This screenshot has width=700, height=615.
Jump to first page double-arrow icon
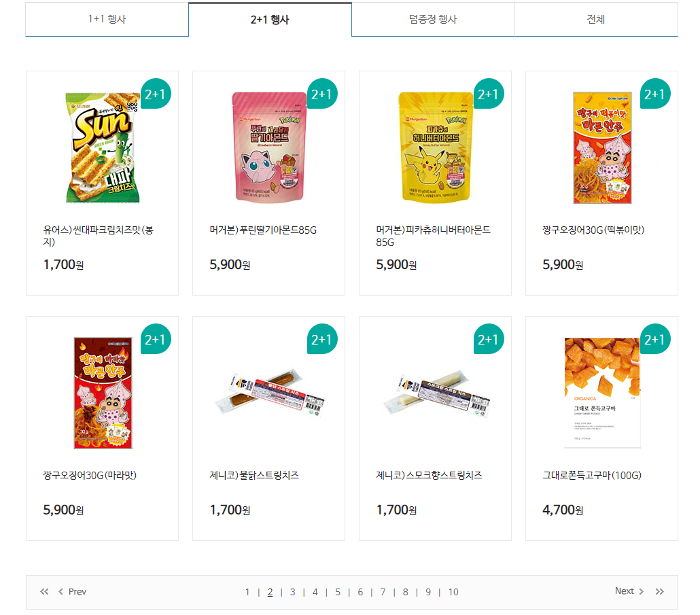coord(44,591)
